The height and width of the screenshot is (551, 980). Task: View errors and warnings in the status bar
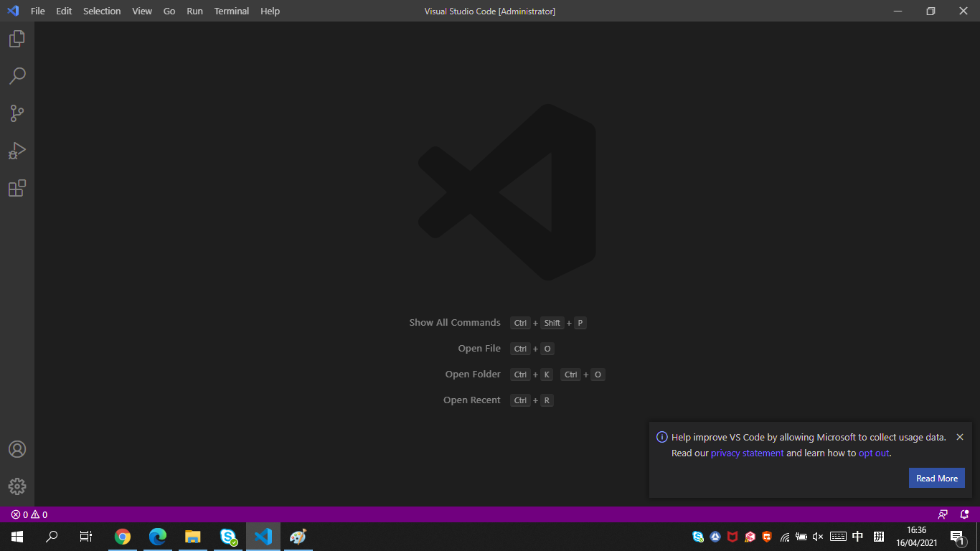click(x=24, y=514)
